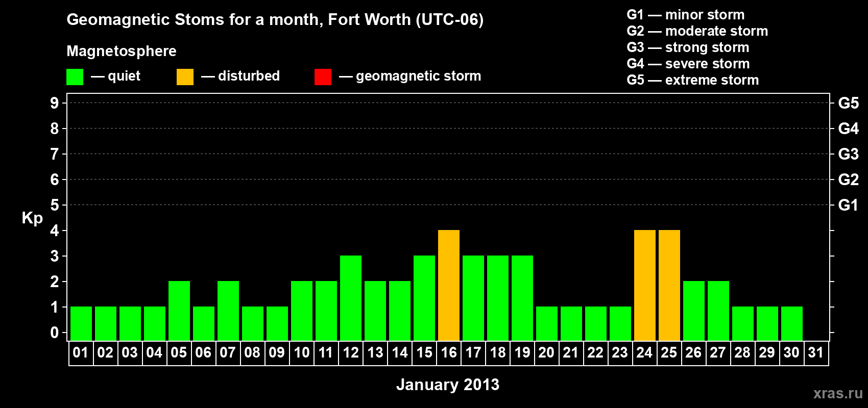Click the orange bar for day 24
Image resolution: width=868 pixels, height=408 pixels.
(645, 286)
